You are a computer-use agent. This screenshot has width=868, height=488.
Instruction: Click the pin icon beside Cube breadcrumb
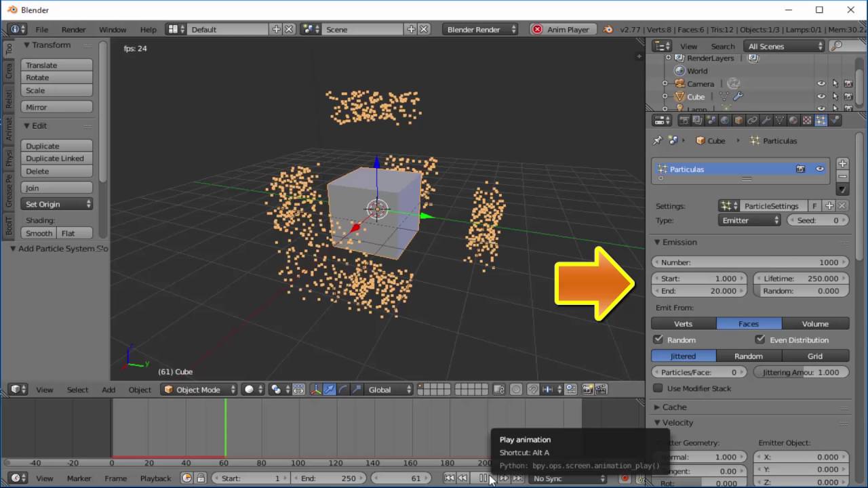656,140
